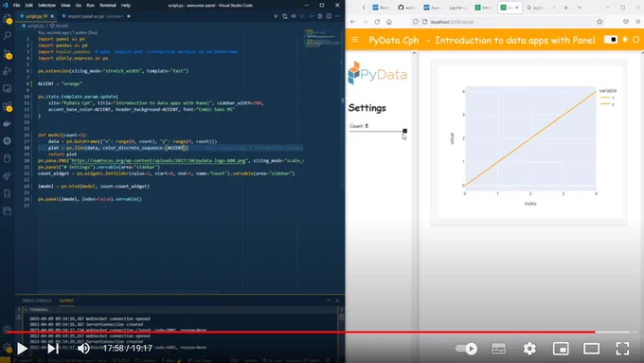
Task: Run the Python file from the editor toolbar
Action: (x=276, y=16)
